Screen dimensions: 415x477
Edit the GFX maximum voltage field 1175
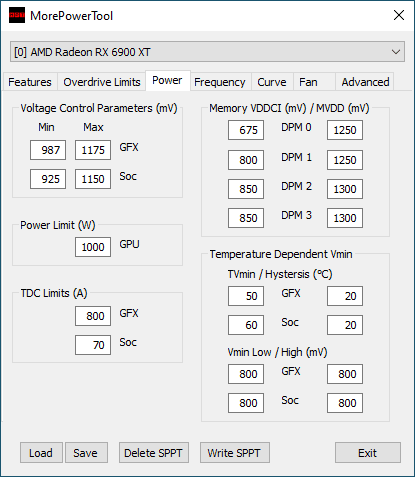(93, 150)
